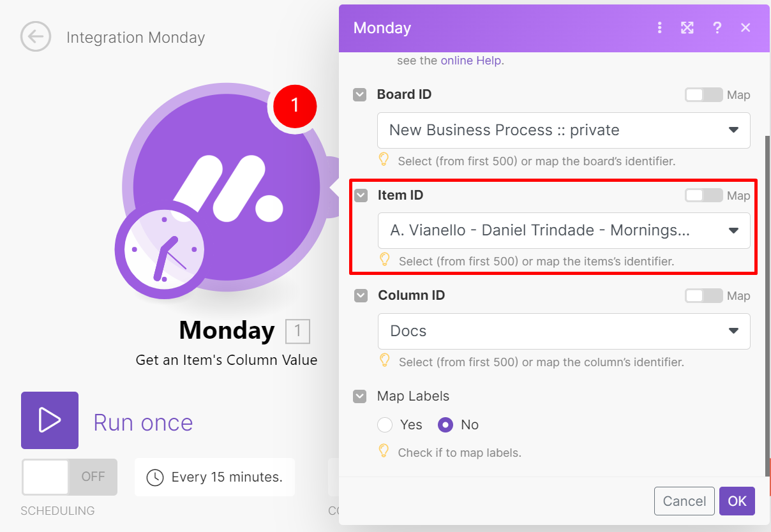The image size is (771, 532).
Task: Click the red notification badge showing 1
Action: point(295,105)
